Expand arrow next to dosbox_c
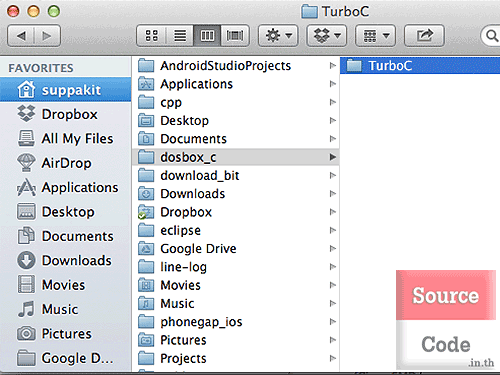The height and width of the screenshot is (375, 500). point(332,157)
